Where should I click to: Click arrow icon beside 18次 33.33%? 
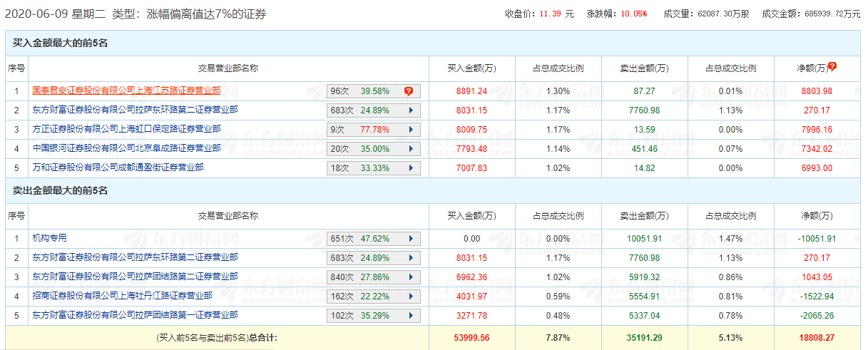(x=410, y=168)
